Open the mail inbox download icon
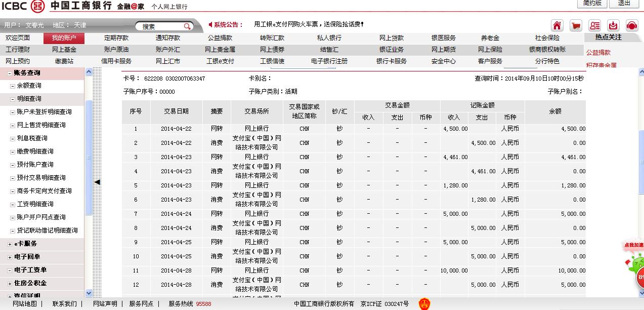This screenshot has height=310, width=644. pos(613,25)
